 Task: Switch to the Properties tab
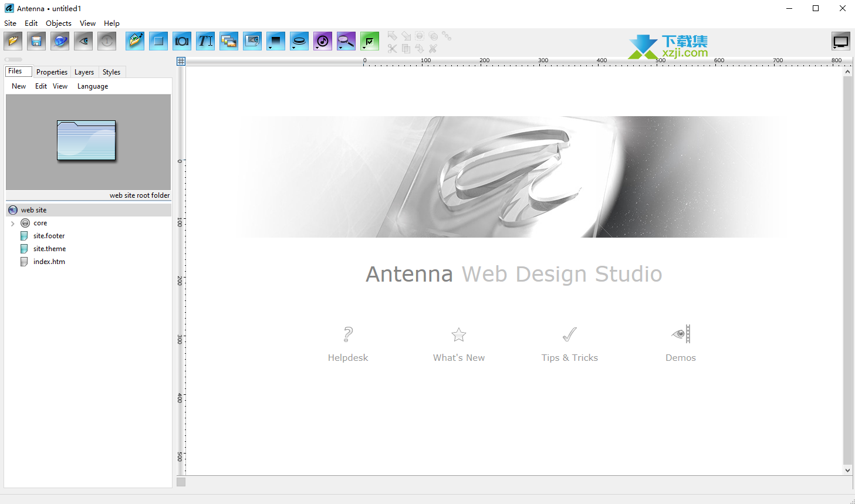pos(52,72)
